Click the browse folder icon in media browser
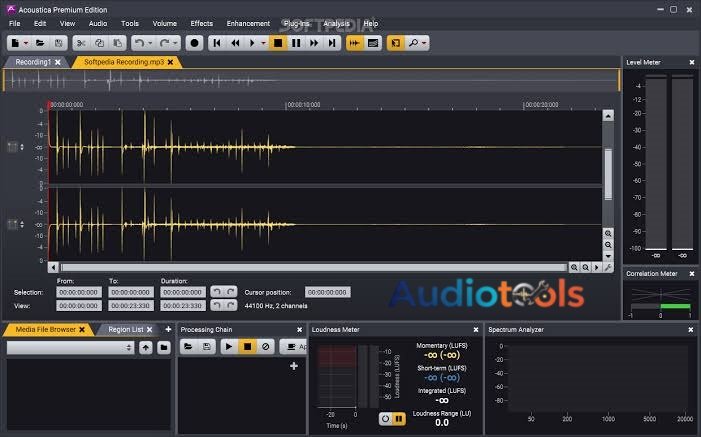The height and width of the screenshot is (437, 701). tap(164, 347)
